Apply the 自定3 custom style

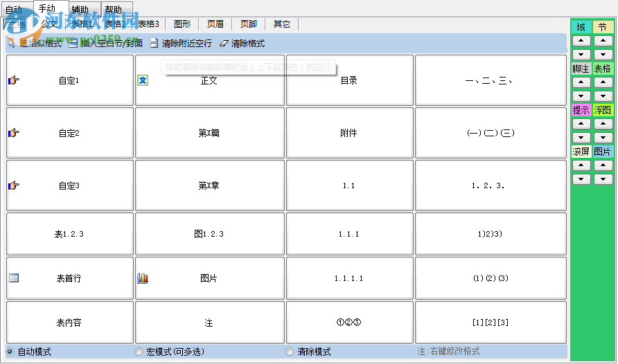(70, 185)
